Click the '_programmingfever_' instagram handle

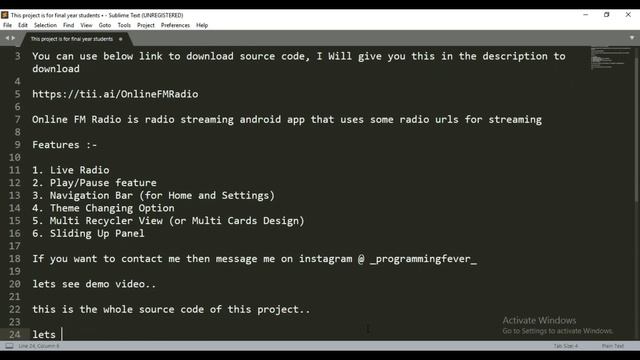[x=423, y=259]
